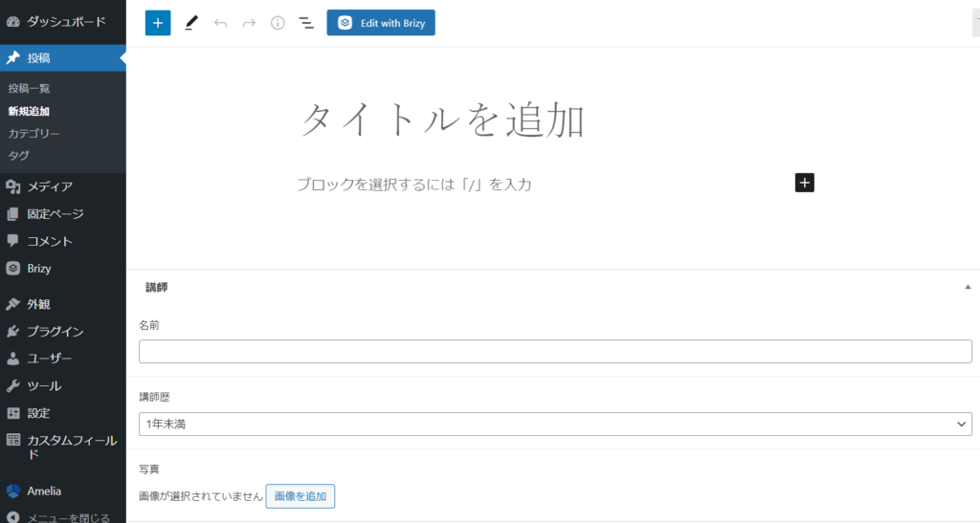Screen dimensions: 980x523
Task: Open document details info icon
Action: point(278,23)
